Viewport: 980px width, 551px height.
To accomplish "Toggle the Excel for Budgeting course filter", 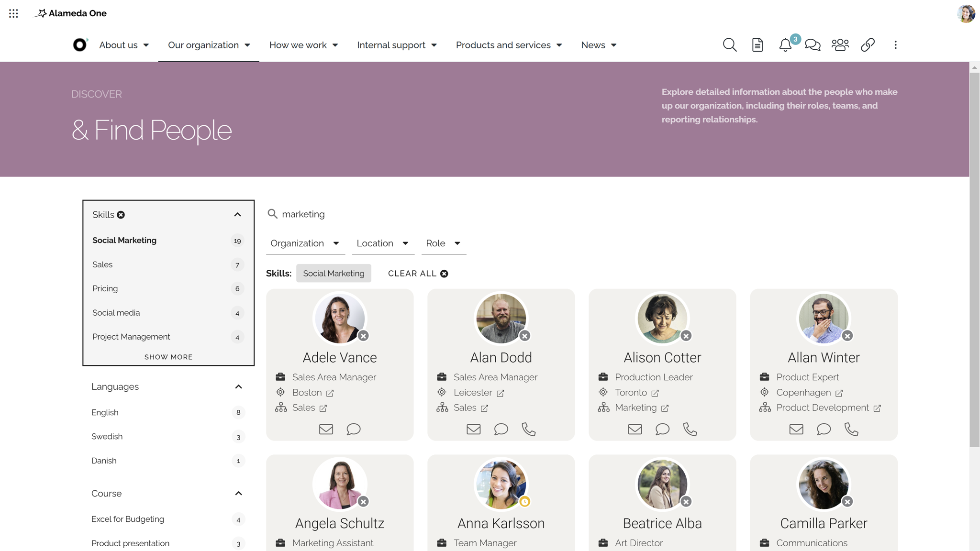I will pos(168,519).
